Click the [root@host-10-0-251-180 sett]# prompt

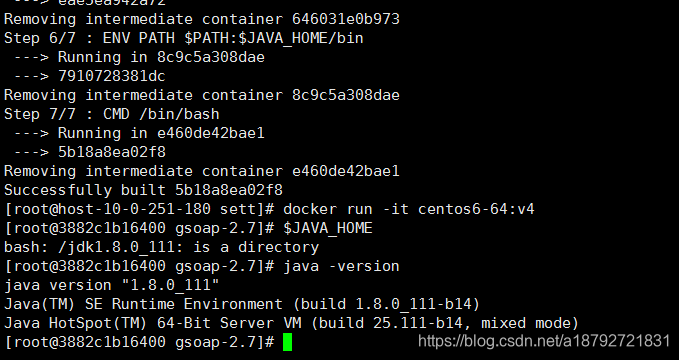pyautogui.click(x=139, y=209)
